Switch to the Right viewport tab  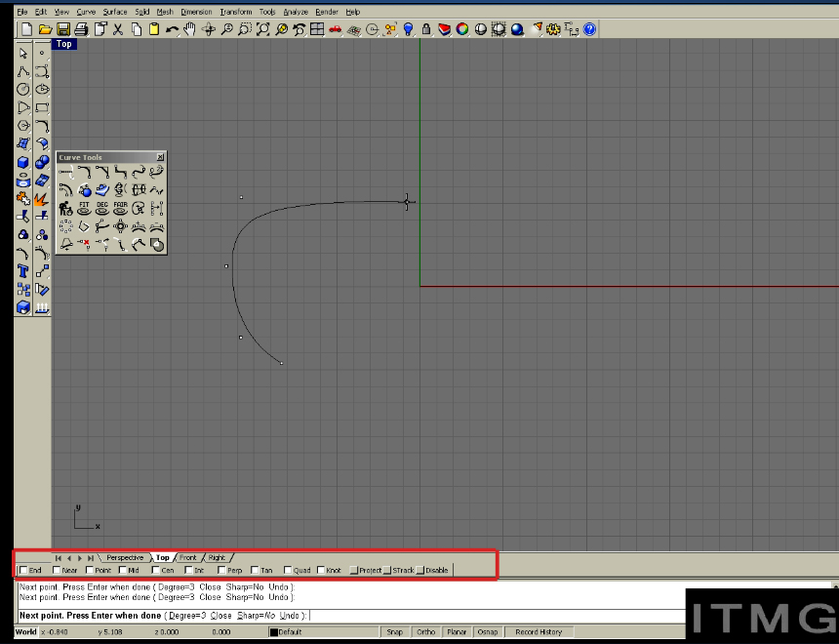click(217, 558)
